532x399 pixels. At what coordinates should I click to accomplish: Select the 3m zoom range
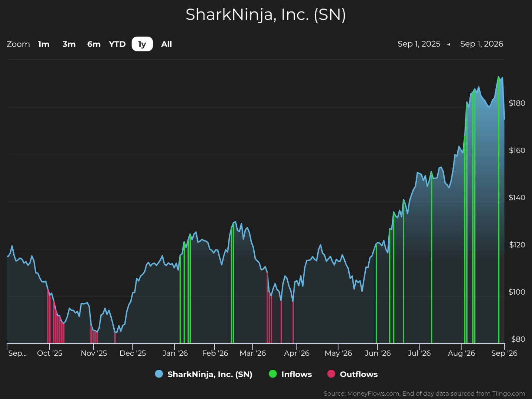(69, 44)
